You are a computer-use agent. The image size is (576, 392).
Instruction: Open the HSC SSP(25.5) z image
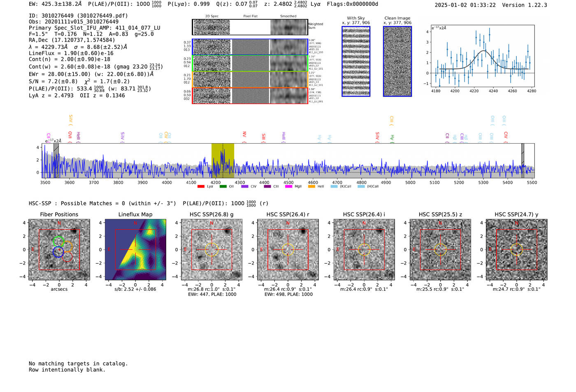(440, 249)
